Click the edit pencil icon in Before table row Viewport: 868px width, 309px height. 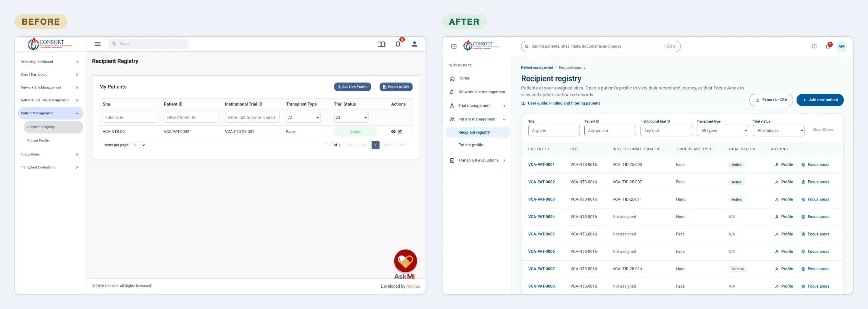400,132
